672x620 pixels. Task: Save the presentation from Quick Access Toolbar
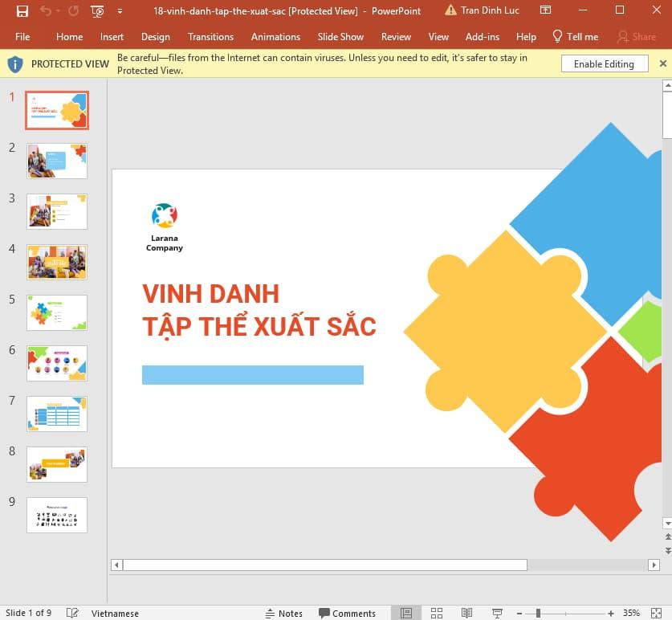pos(21,10)
